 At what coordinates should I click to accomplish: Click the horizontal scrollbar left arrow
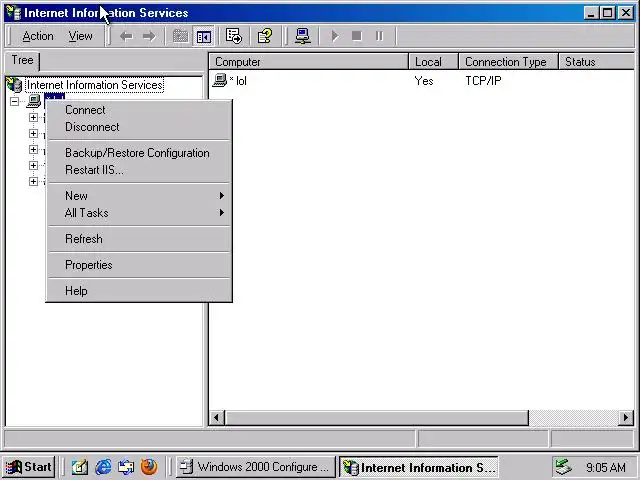217,418
